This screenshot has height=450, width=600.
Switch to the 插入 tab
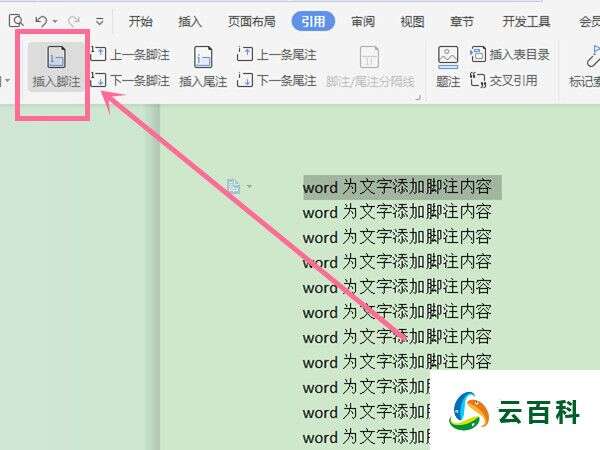tap(190, 21)
